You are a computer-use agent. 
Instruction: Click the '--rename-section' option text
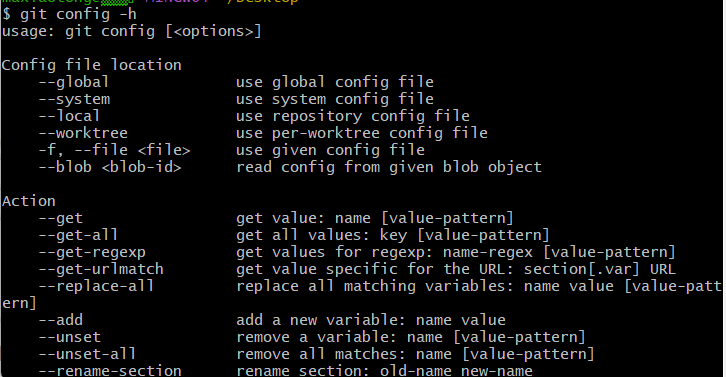[x=110, y=371]
